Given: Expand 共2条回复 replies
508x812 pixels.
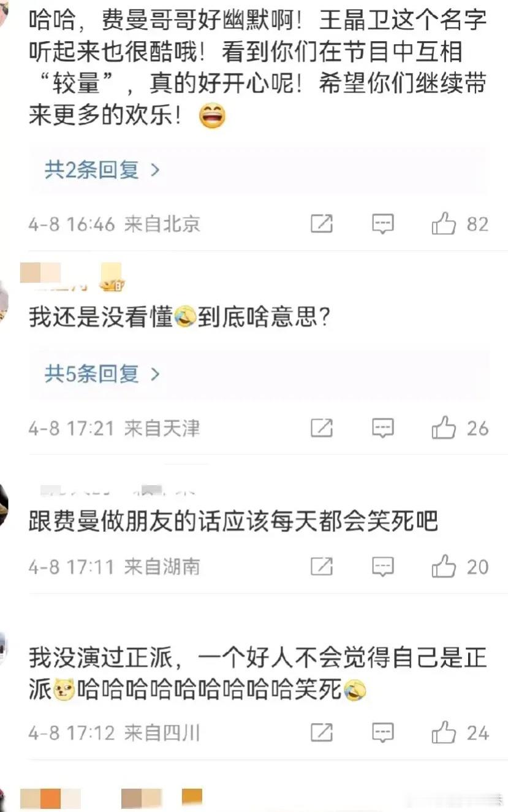Looking at the screenshot, I should coord(102,169).
